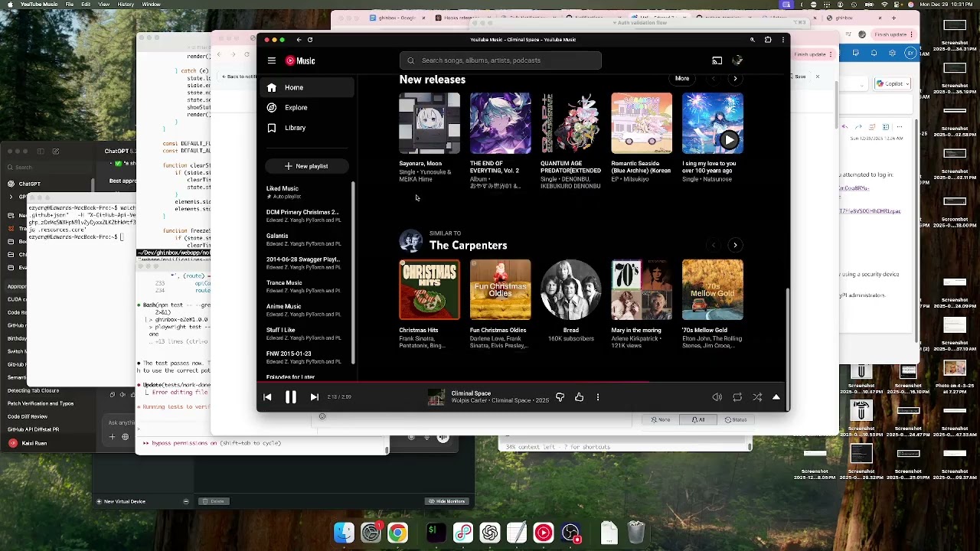Toggle shuffle in player bar
Viewport: 980px width, 551px height.
pyautogui.click(x=757, y=397)
